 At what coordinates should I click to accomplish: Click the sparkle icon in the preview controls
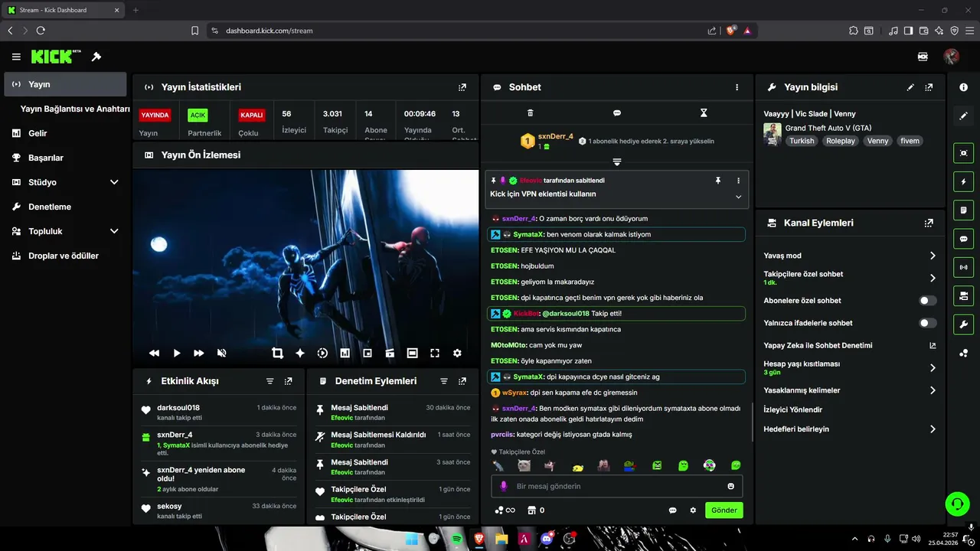tap(300, 353)
